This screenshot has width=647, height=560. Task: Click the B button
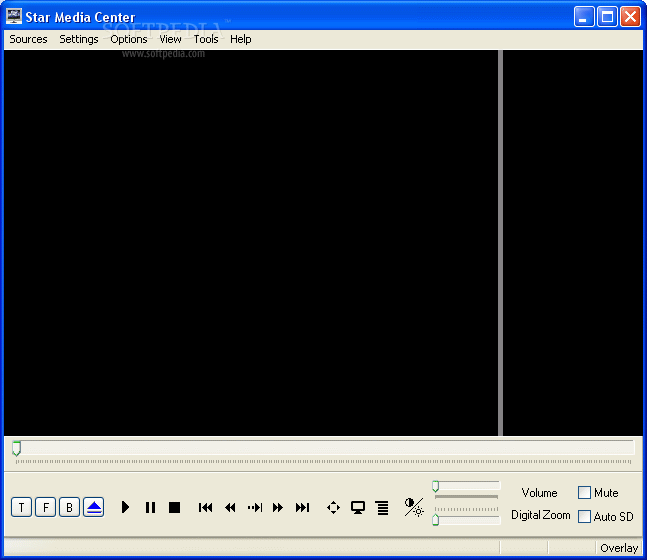[x=69, y=507]
